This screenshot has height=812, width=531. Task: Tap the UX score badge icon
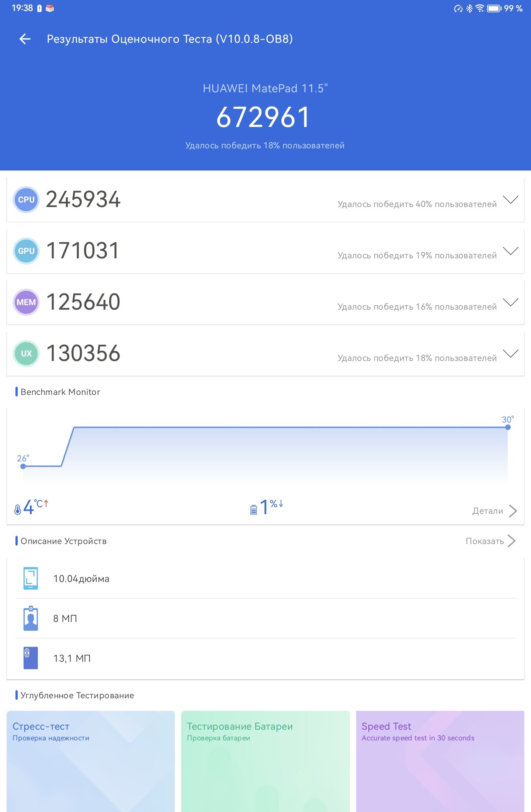[26, 354]
